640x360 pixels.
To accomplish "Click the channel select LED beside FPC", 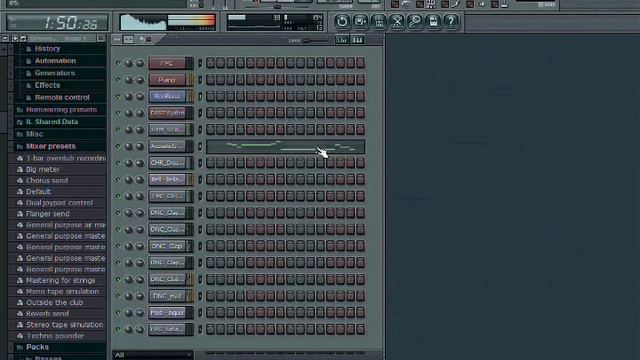I will [x=200, y=63].
